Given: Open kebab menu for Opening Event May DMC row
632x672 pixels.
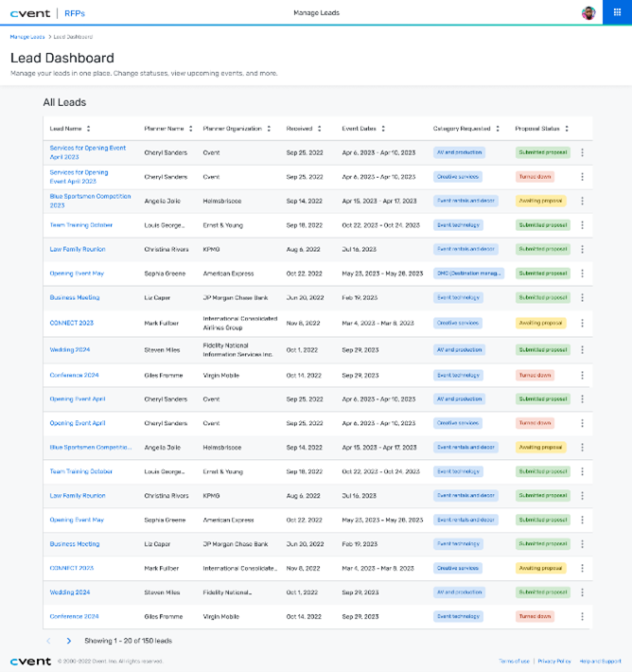Looking at the screenshot, I should tap(582, 274).
